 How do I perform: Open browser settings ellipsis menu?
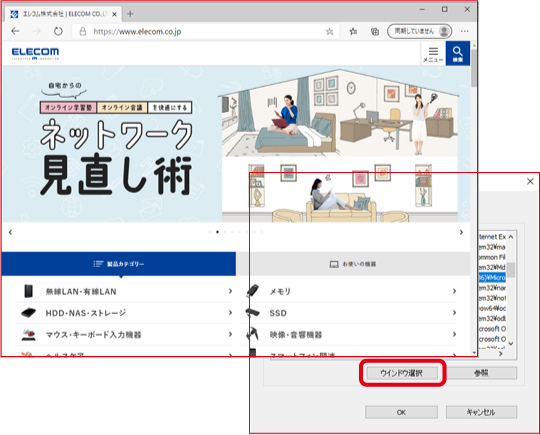[465, 31]
